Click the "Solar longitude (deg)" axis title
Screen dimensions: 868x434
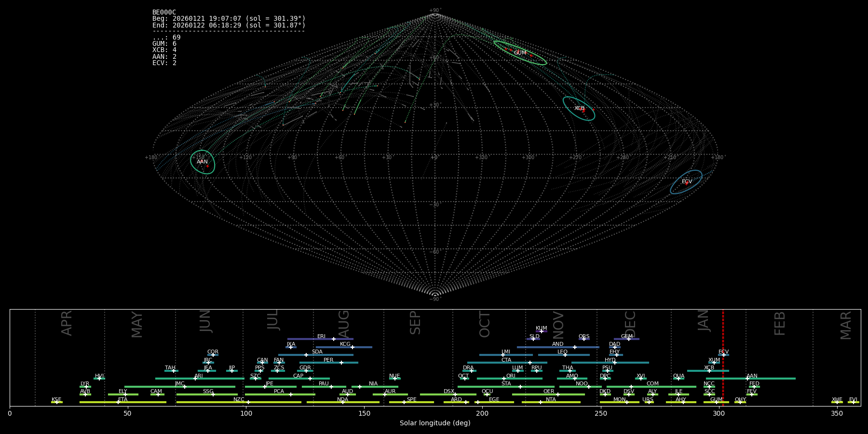435,423
